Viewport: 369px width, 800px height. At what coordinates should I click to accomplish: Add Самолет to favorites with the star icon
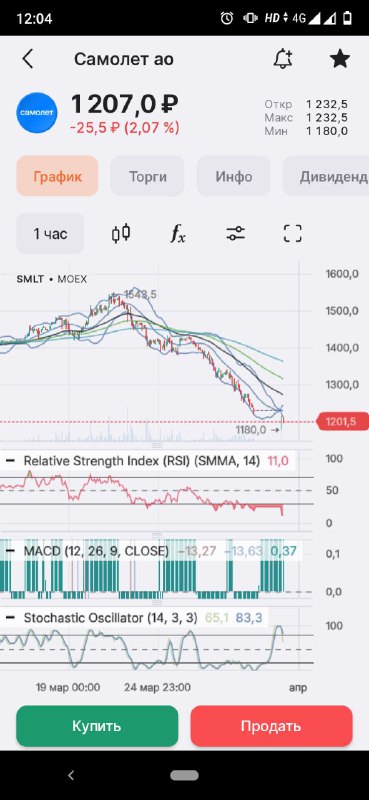click(x=340, y=59)
